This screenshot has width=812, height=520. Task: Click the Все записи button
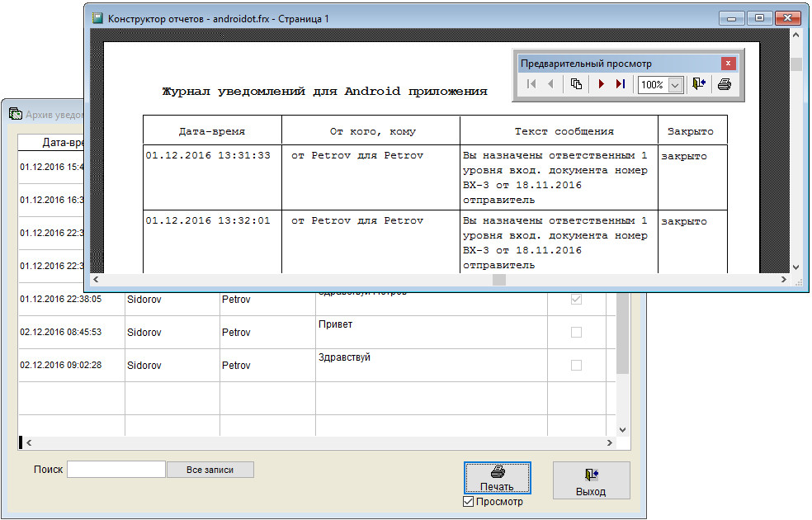[210, 470]
